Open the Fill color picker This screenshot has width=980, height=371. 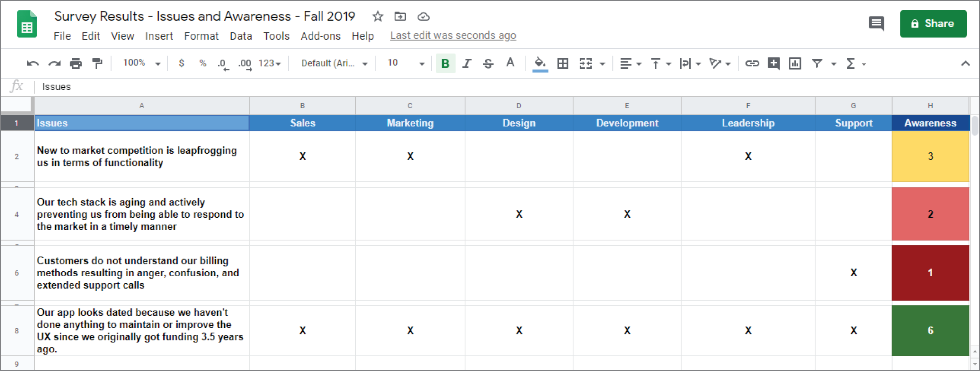pos(540,63)
